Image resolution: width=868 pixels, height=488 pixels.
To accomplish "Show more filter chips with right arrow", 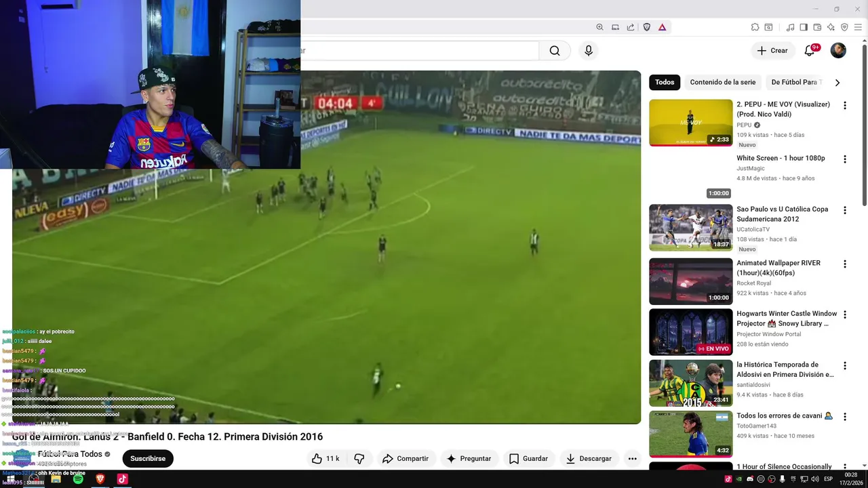I will coord(837,83).
